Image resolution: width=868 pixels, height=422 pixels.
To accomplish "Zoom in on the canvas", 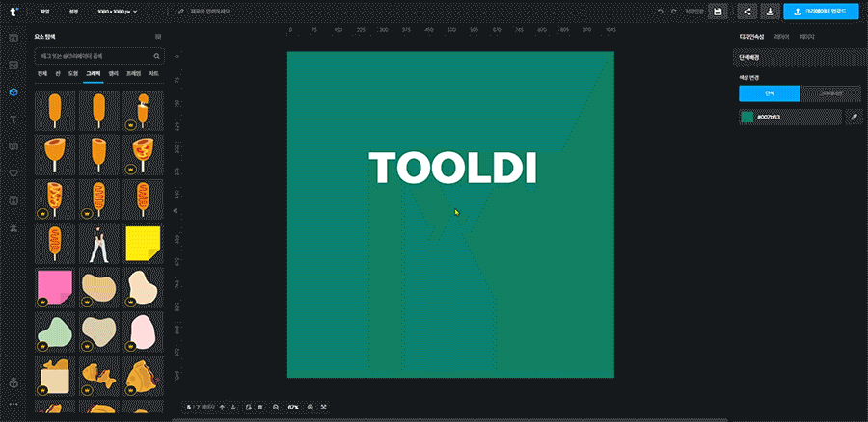I will click(x=310, y=408).
